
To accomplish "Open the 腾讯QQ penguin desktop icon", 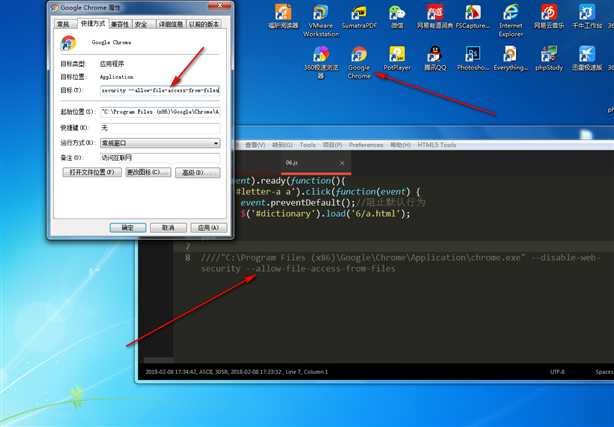I will coord(435,59).
